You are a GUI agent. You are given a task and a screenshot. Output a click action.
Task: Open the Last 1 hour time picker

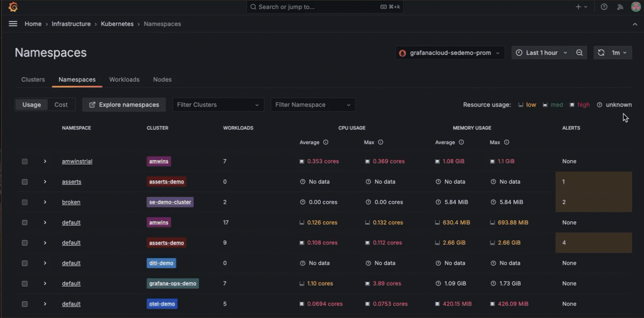coord(542,53)
